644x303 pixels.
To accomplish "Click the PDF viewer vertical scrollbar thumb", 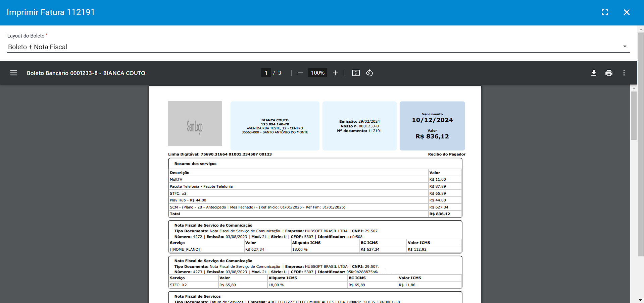I will point(634,115).
